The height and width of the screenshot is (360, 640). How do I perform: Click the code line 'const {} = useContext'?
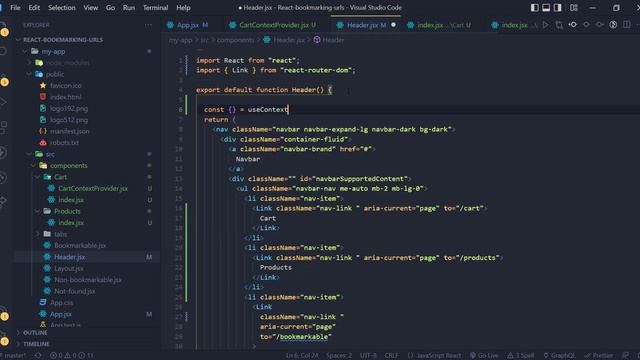(246, 110)
